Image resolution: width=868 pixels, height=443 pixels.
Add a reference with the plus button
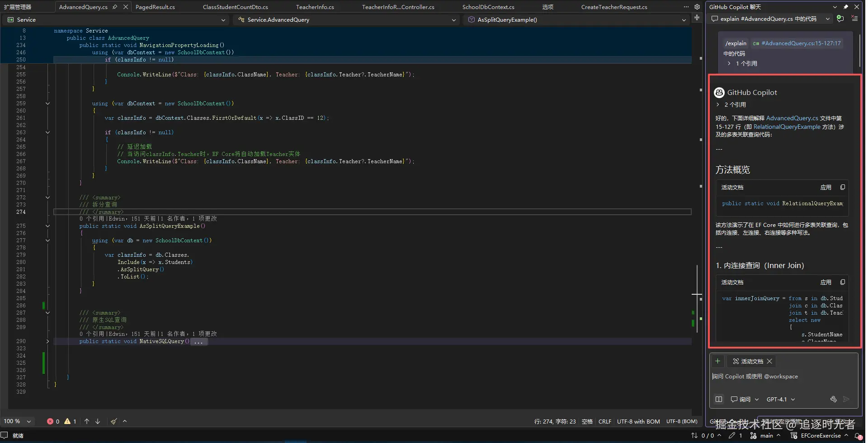pyautogui.click(x=717, y=361)
